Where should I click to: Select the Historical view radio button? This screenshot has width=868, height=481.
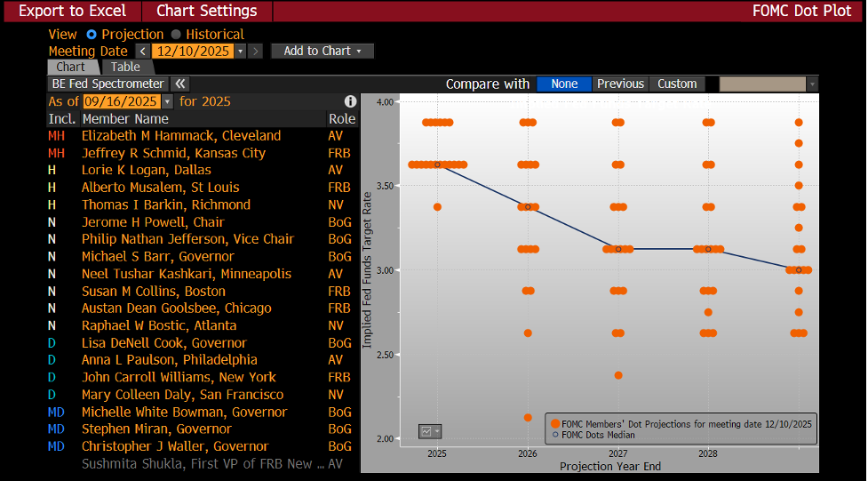click(176, 35)
